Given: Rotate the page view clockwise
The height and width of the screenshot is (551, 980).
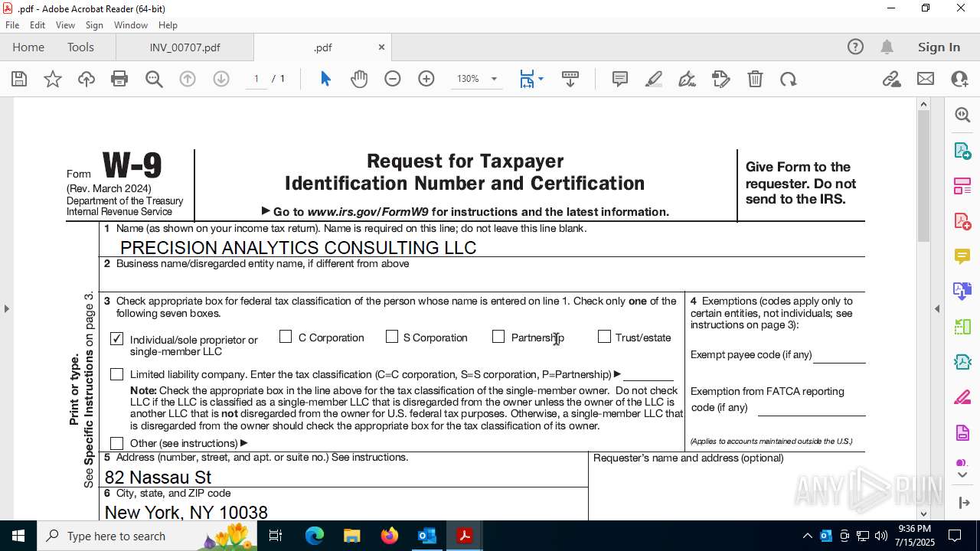Looking at the screenshot, I should (x=789, y=79).
